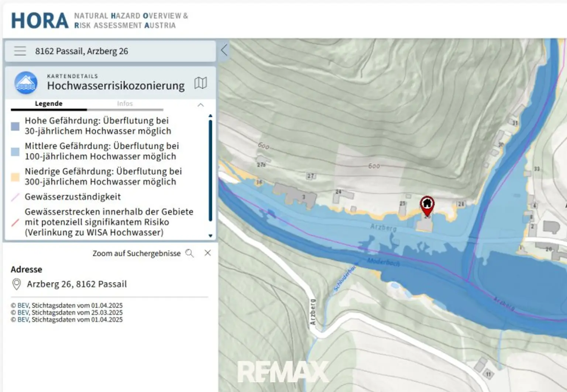This screenshot has height=392, width=567.
Task: Collapse the legend using the caret arrow
Action: pos(200,105)
